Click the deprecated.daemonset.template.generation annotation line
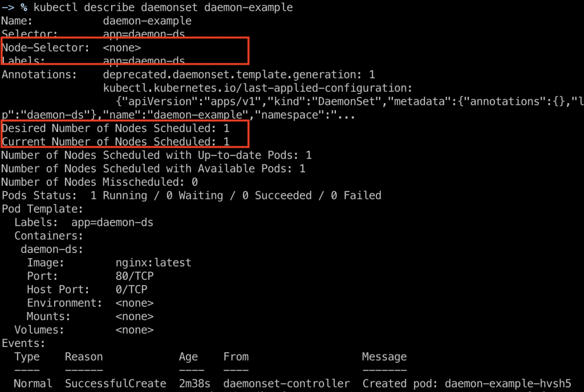Screen dimensions: 584x392 239,75
